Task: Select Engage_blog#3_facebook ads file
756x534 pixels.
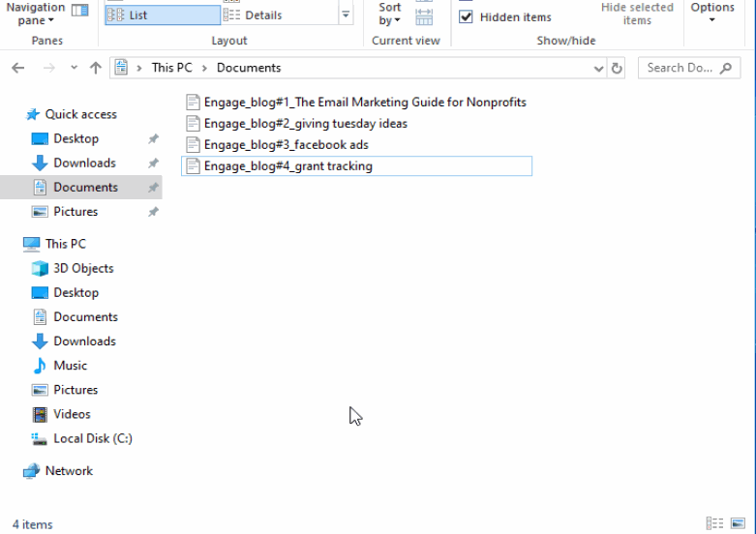Action: click(x=286, y=145)
